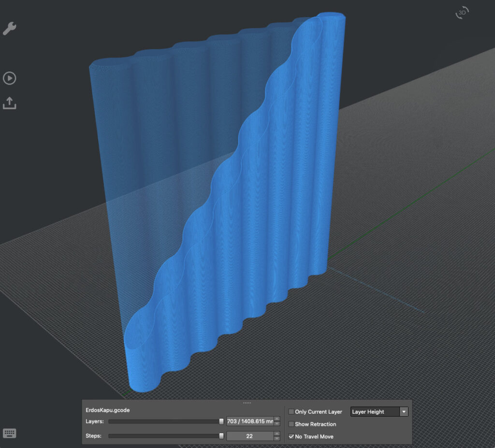The width and height of the screenshot is (495, 448).
Task: Increase the Steps value with up stepper
Action: [277, 434]
